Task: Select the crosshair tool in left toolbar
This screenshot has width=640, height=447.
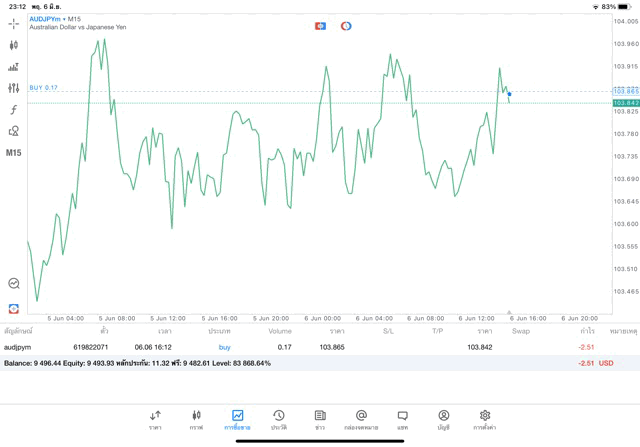Action: point(14,23)
